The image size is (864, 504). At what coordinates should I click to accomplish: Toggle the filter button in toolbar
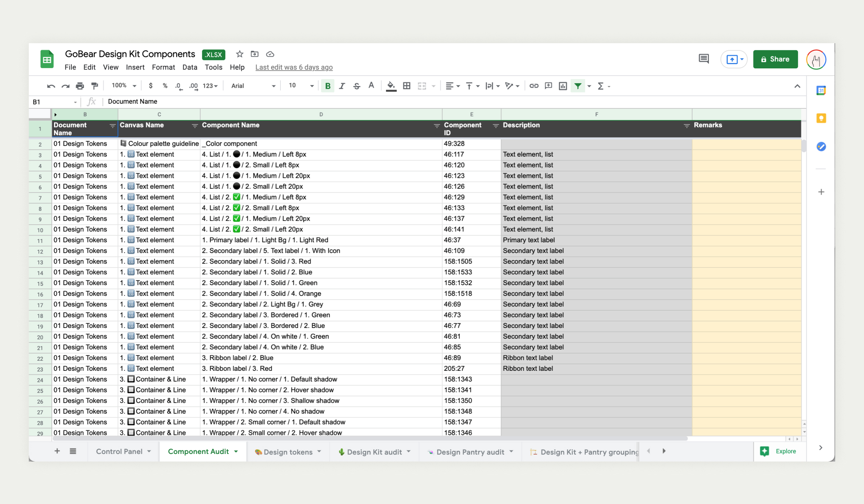pos(578,86)
